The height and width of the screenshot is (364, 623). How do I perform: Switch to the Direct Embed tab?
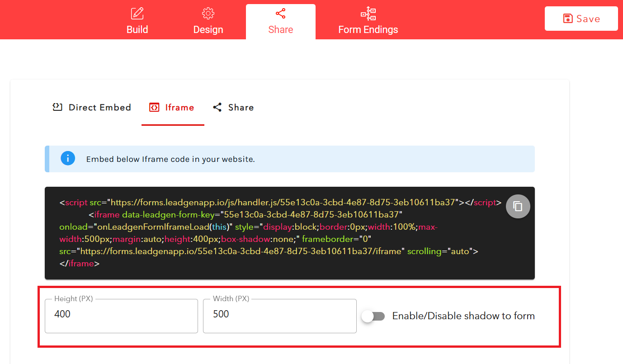[91, 107]
